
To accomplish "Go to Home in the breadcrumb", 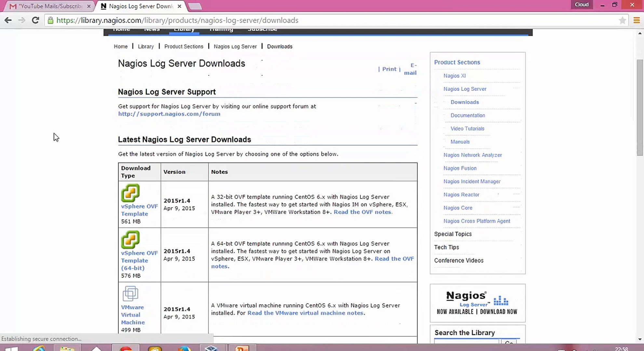I will (x=121, y=46).
